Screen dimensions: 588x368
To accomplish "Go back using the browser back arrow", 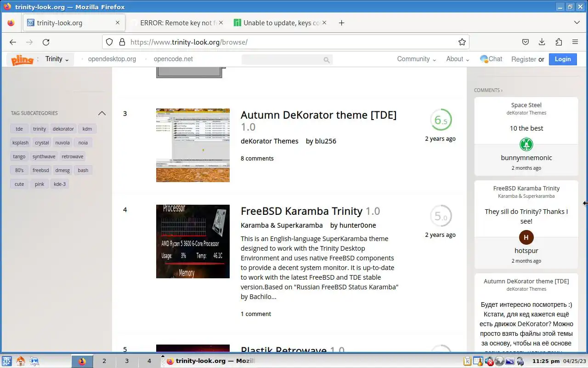I will [x=13, y=42].
